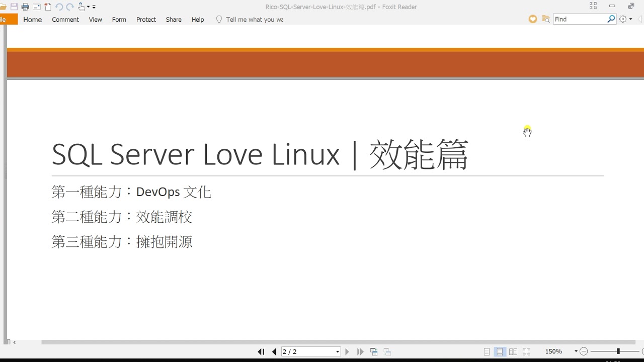Click the horizontal scrollbar left arrow
Image resolution: width=644 pixels, height=362 pixels.
tap(15, 342)
